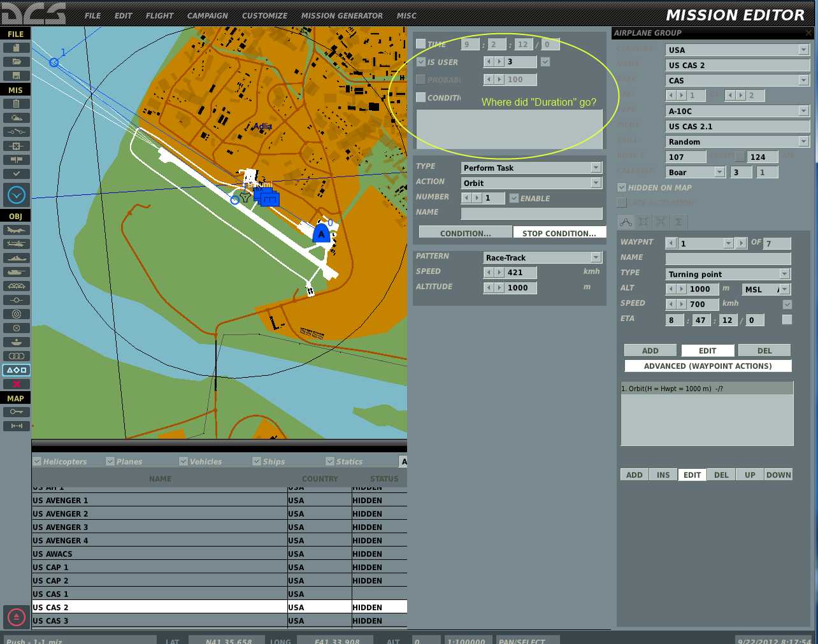
Task: Uncheck the IS USER checkbox
Action: point(421,62)
